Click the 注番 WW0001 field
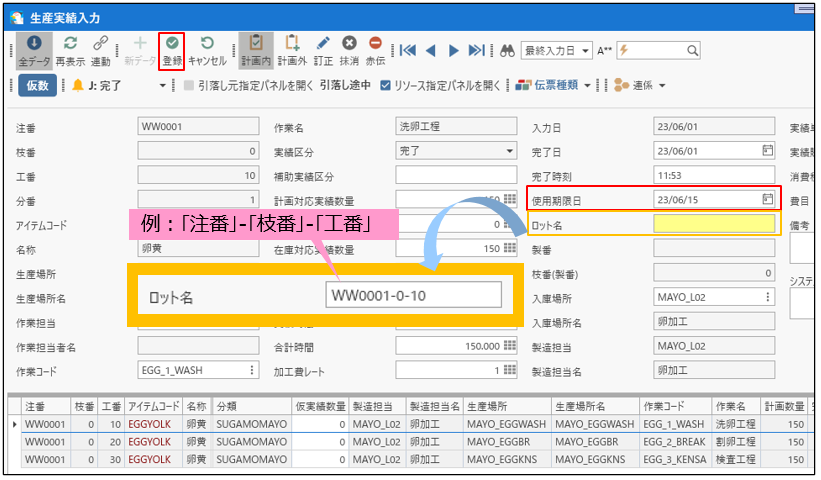The height and width of the screenshot is (480, 821). tap(198, 126)
